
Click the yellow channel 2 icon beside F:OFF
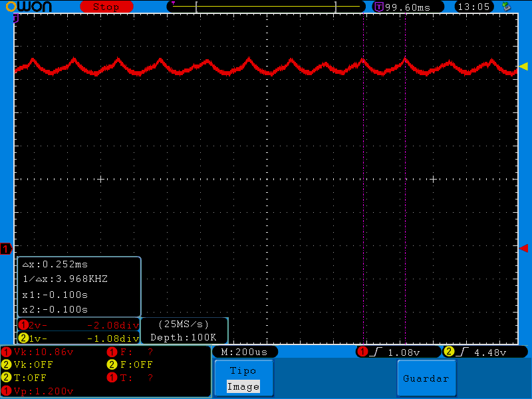pyautogui.click(x=112, y=364)
